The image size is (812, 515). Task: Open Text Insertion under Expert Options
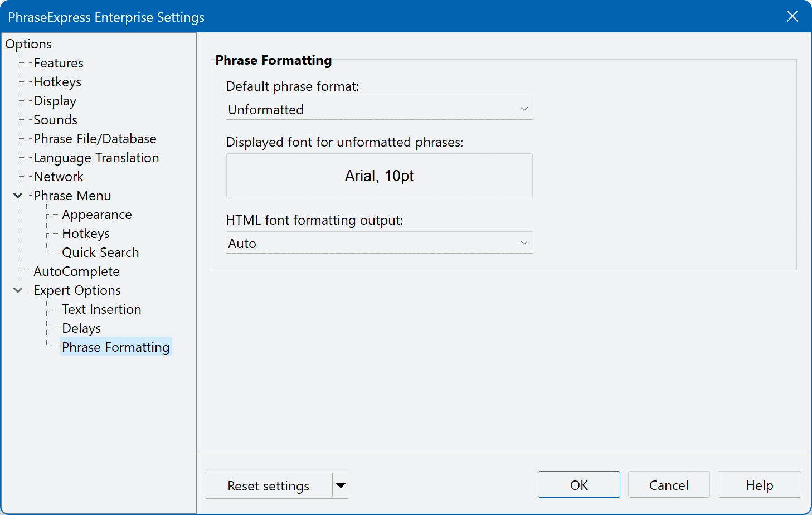point(101,309)
